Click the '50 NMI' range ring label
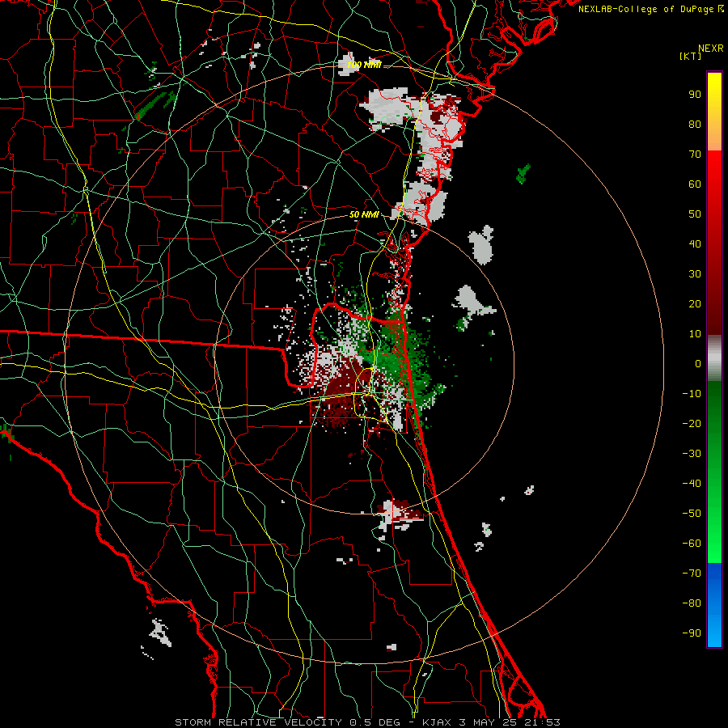Viewport: 728px width, 728px height. tap(364, 214)
